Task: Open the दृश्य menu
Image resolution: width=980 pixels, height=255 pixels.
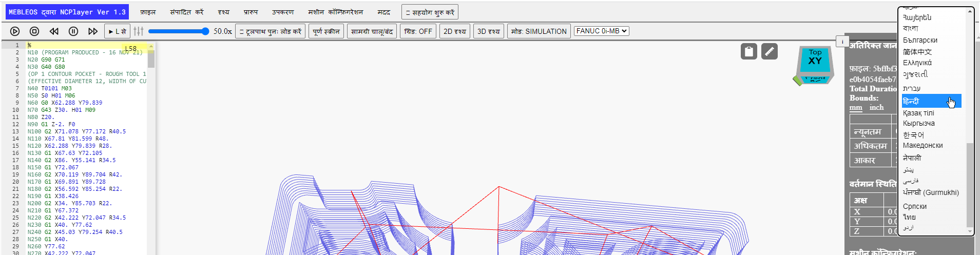Action: 224,12
